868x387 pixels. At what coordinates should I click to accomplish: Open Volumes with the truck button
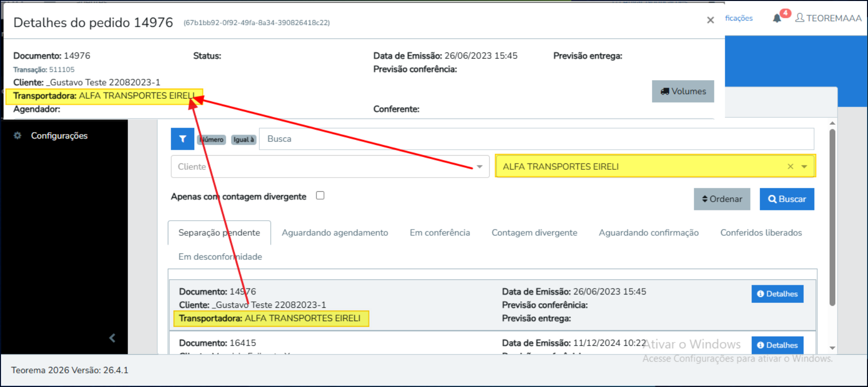683,91
